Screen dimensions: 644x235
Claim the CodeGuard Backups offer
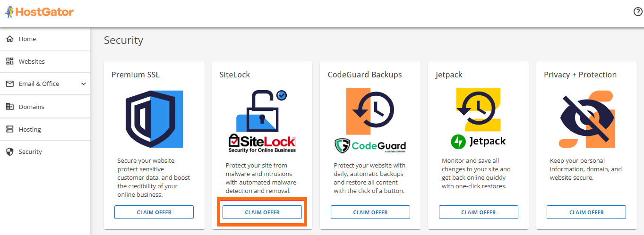click(370, 212)
